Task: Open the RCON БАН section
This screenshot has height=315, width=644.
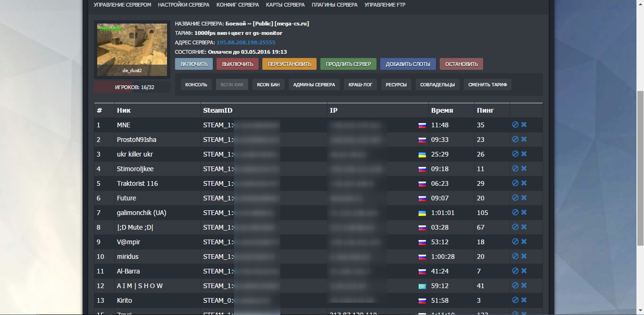Action: click(x=268, y=85)
